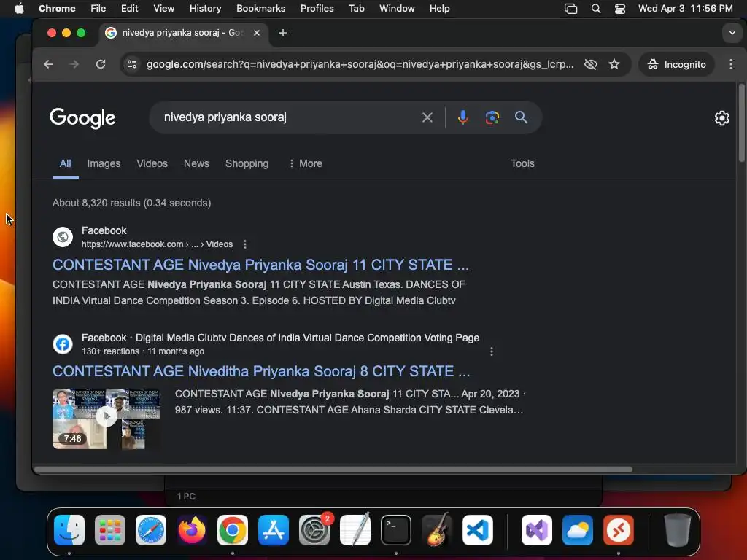
Task: Switch to Videos results tab
Action: point(152,164)
